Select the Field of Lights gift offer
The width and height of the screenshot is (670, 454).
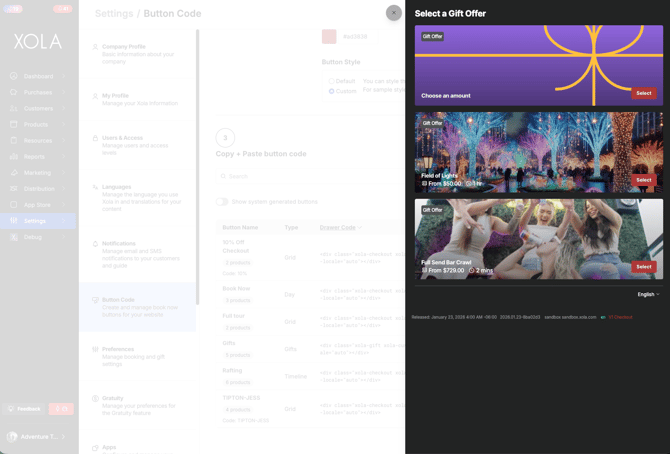click(644, 180)
